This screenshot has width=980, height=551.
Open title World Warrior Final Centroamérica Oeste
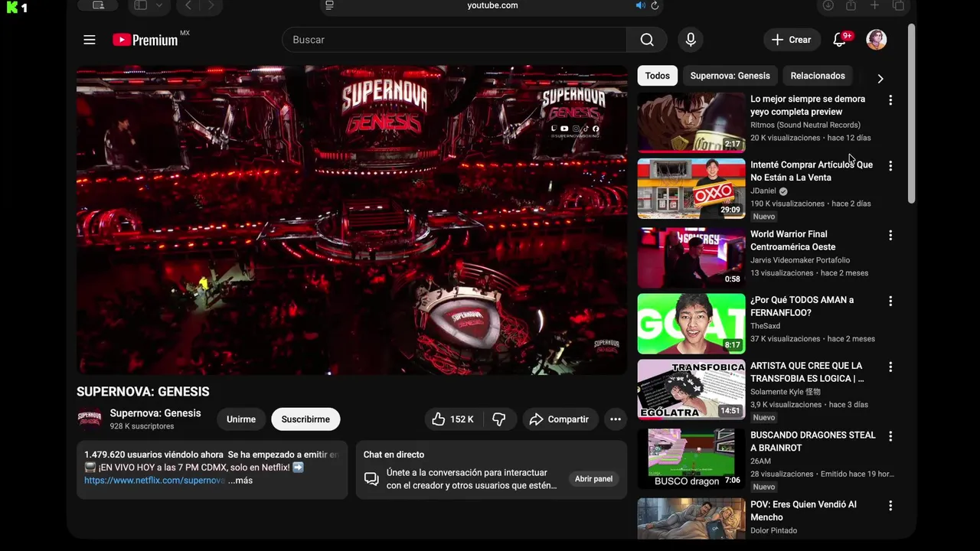coord(792,240)
